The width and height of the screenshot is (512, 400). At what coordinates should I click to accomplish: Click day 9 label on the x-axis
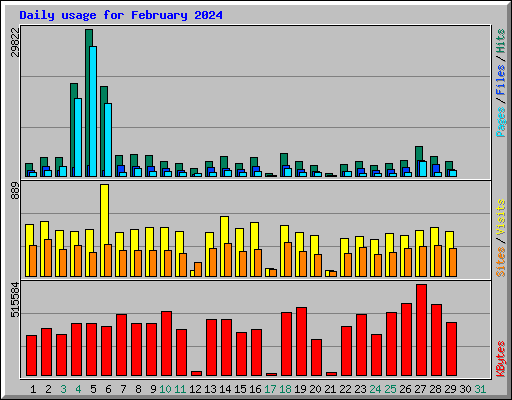[x=153, y=389]
